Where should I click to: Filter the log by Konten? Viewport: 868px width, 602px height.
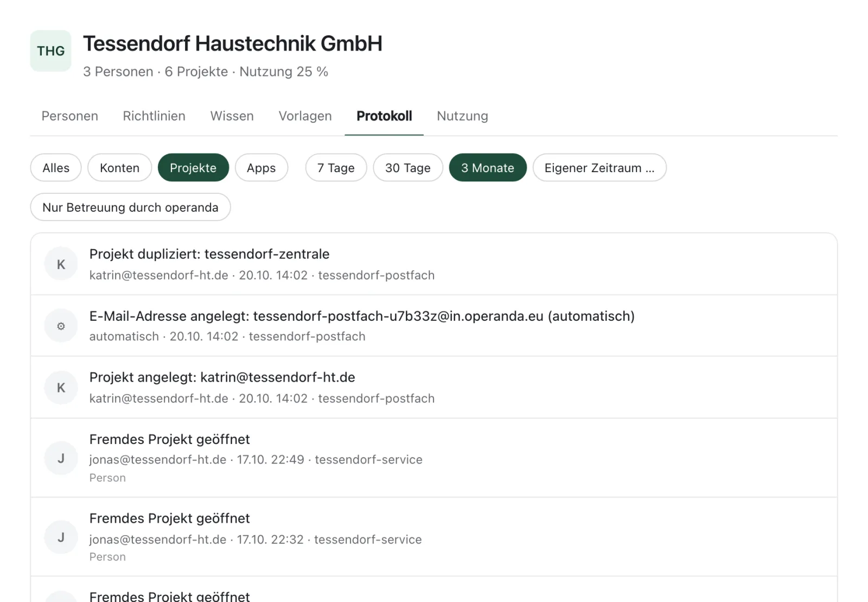pyautogui.click(x=120, y=168)
